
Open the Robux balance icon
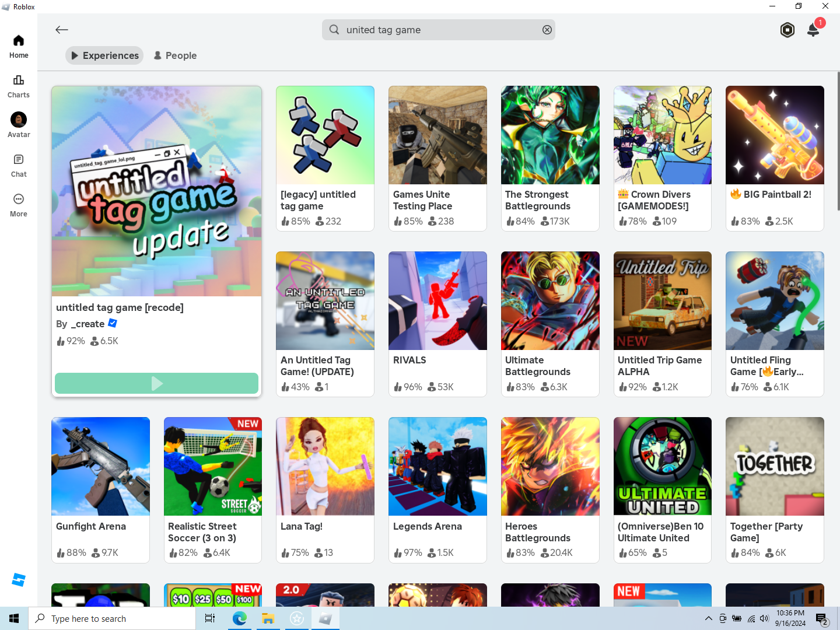(787, 30)
